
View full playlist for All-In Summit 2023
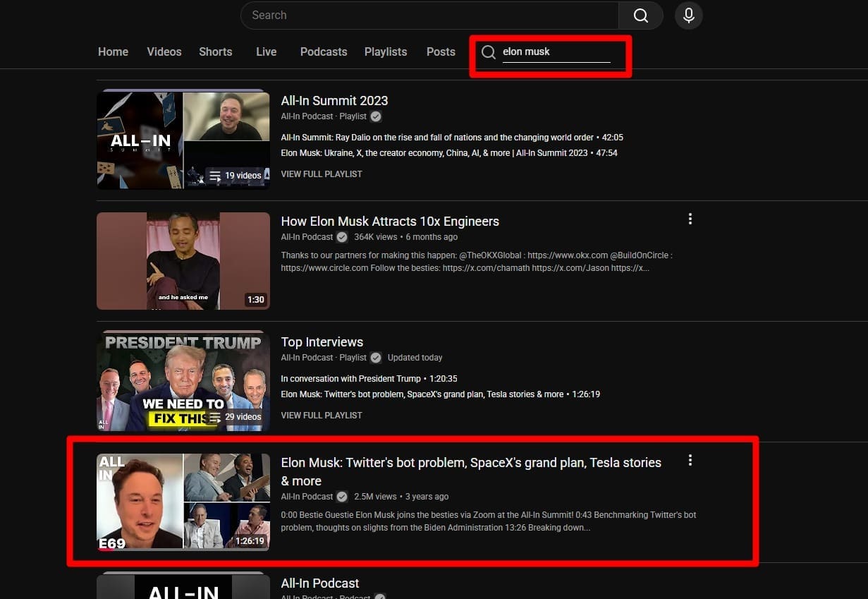tap(322, 174)
